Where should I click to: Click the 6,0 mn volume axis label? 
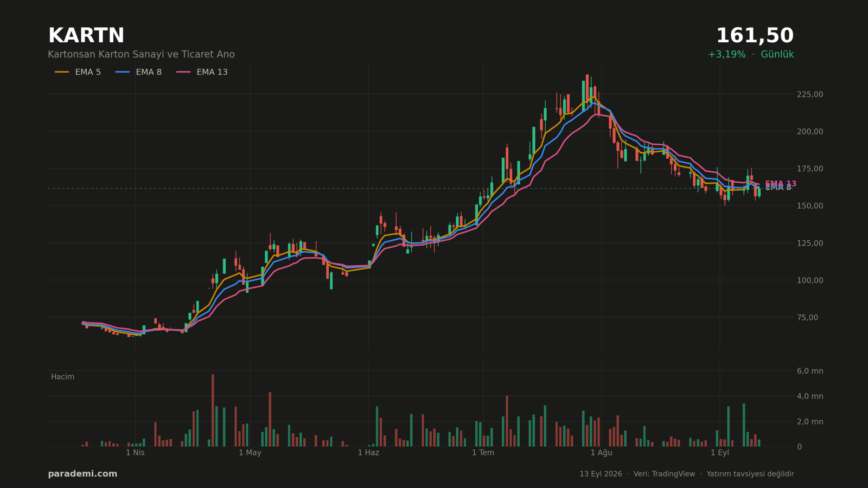point(810,371)
